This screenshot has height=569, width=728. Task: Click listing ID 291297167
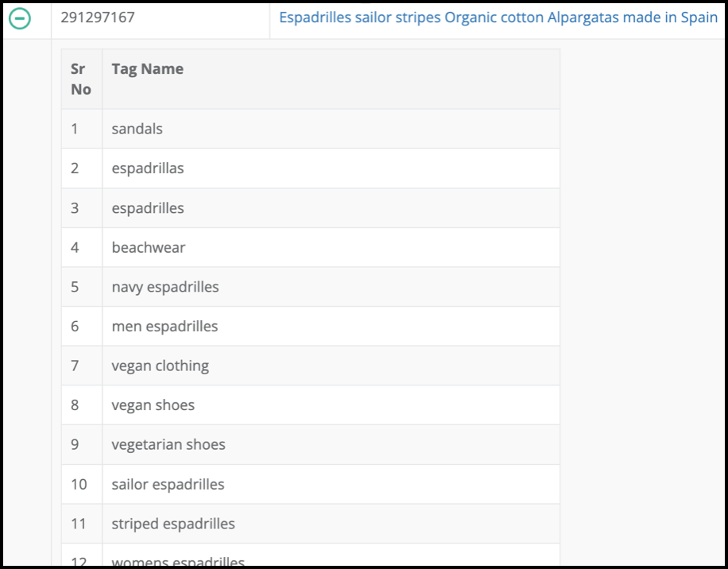(98, 17)
